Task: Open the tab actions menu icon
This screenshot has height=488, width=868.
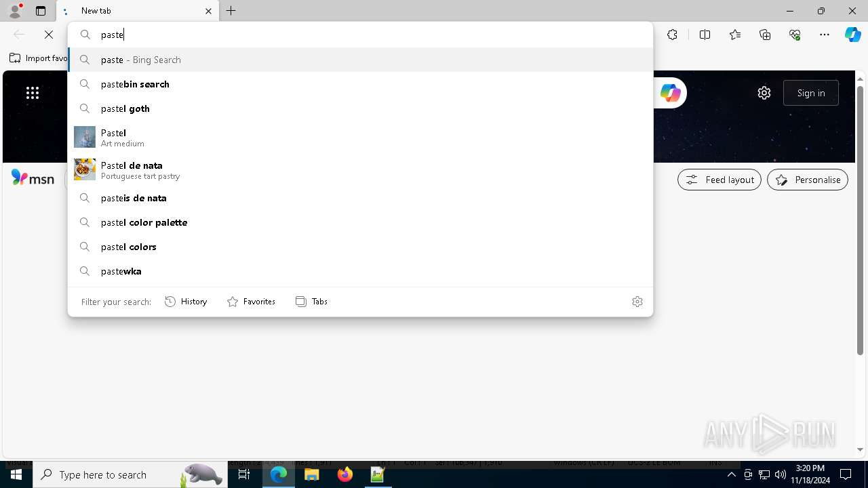Action: coord(41,11)
